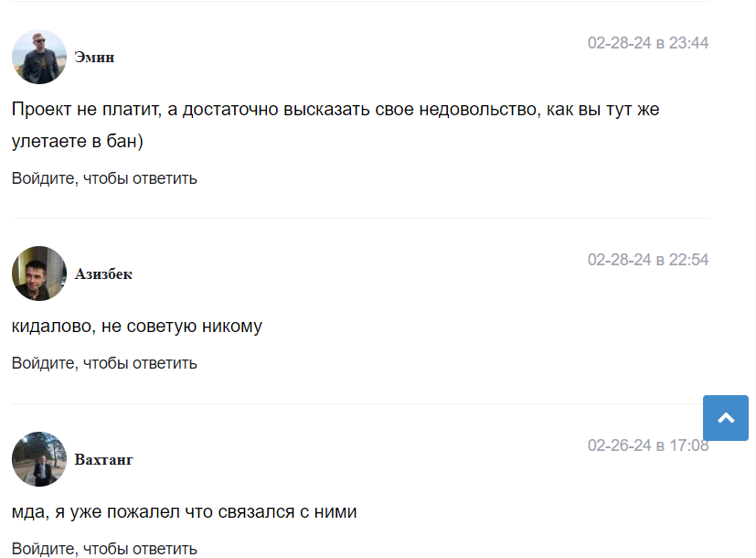Click the divider between Эмин and Азизбек comments
Image resolution: width=756 pixels, height=558 pixels.
tap(359, 218)
